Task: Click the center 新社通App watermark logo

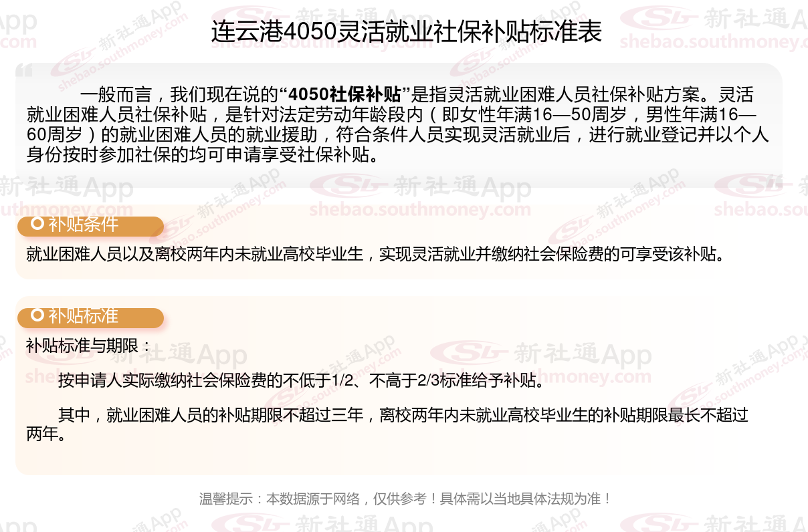Action: coord(421,186)
